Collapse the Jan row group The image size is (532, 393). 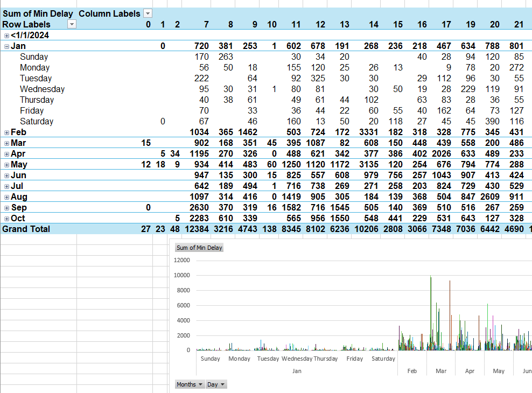pos(6,46)
